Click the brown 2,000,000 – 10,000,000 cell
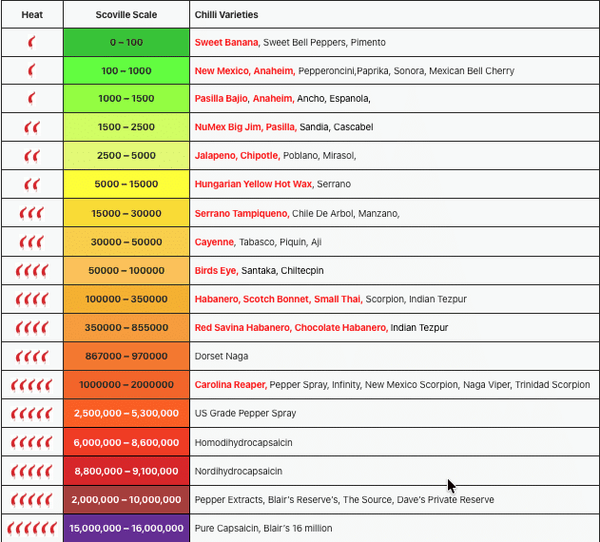The width and height of the screenshot is (600, 542). tap(126, 500)
